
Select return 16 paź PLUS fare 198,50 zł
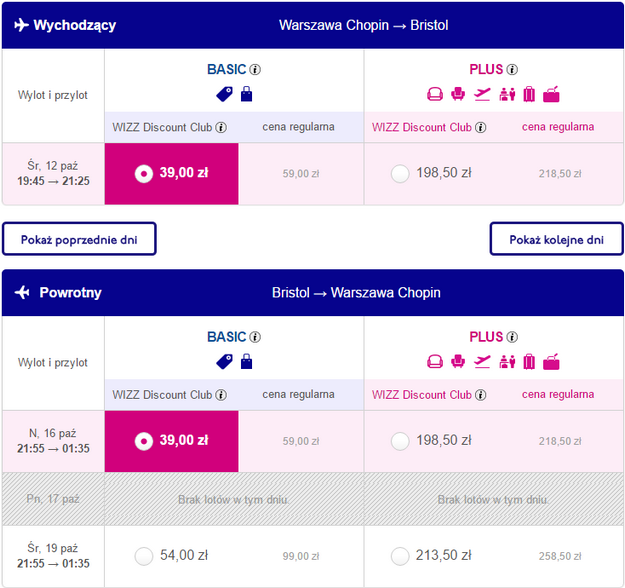tap(400, 440)
